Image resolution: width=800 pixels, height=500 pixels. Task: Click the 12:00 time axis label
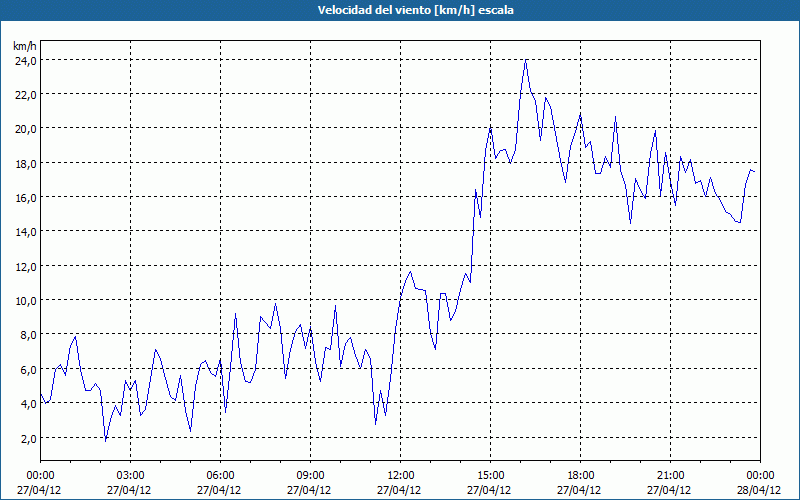(x=401, y=476)
